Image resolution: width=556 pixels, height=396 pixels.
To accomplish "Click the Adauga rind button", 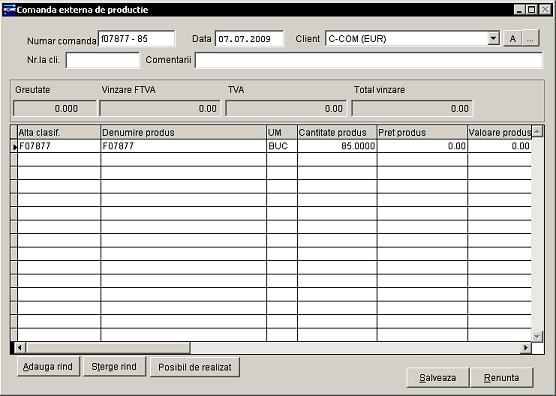I will 48,366.
